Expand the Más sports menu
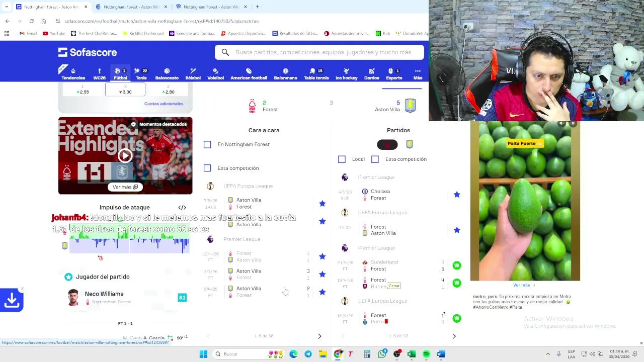 tap(418, 74)
